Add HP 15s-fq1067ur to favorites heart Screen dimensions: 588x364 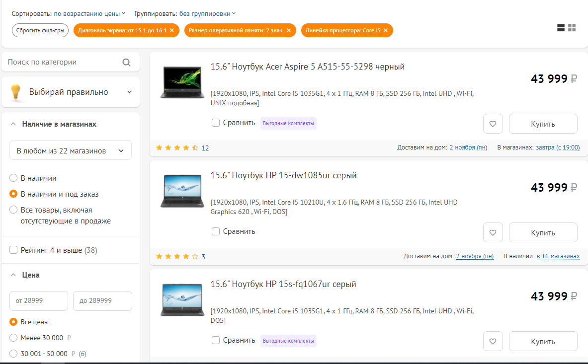coord(493,341)
